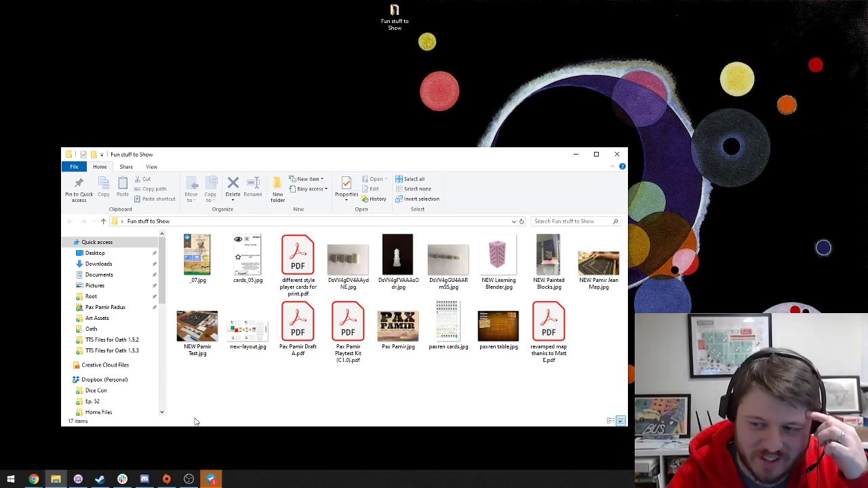This screenshot has width=868, height=488.
Task: Click the Copy to ribbon button
Action: (210, 189)
